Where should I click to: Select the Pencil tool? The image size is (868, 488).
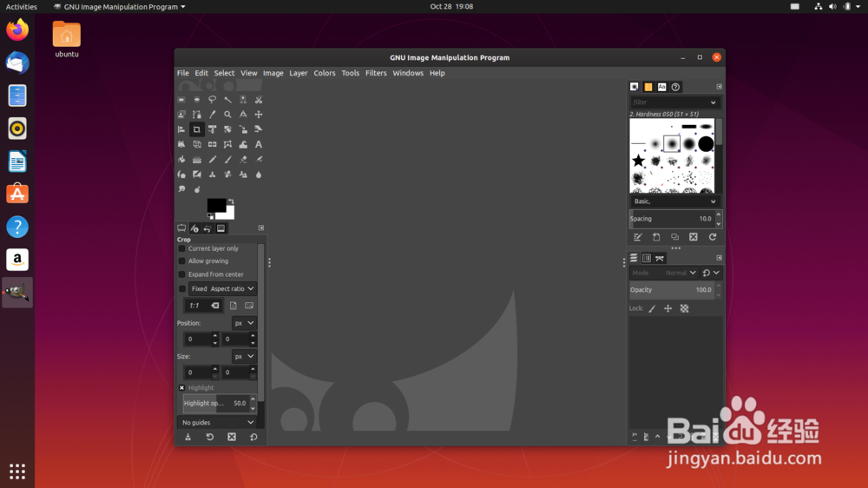212,160
